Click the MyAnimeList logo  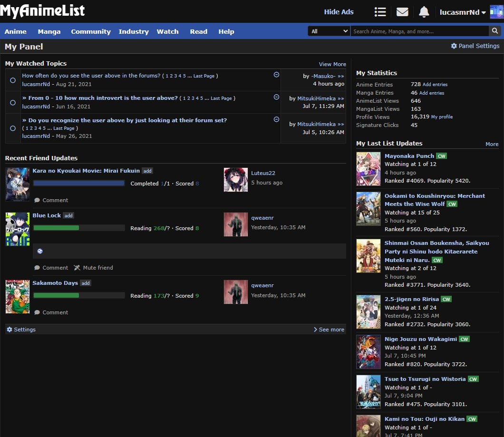pyautogui.click(x=42, y=10)
